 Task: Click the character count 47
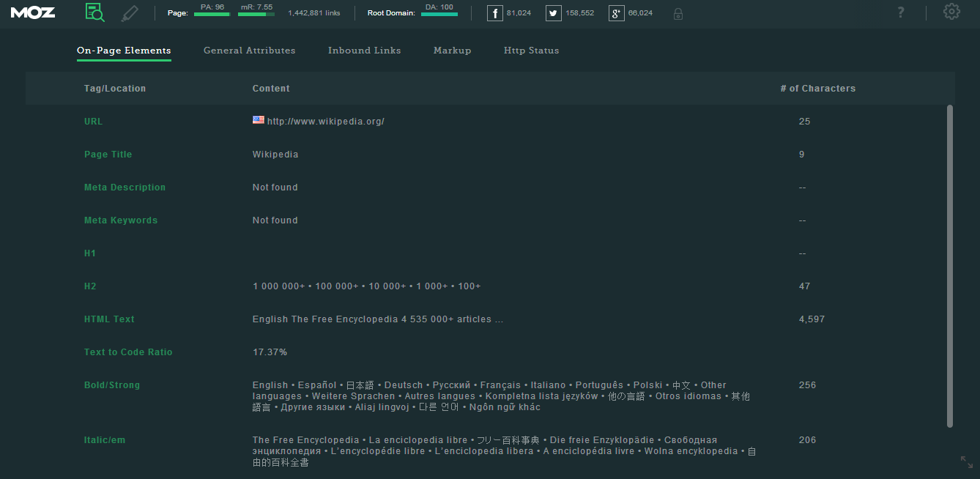[805, 286]
